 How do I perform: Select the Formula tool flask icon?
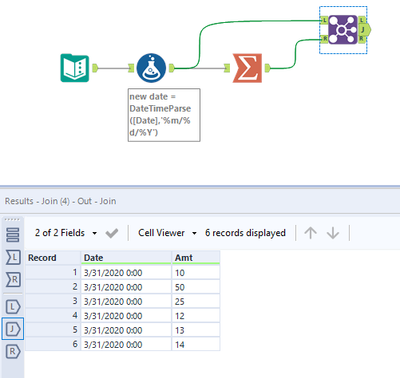(x=151, y=68)
